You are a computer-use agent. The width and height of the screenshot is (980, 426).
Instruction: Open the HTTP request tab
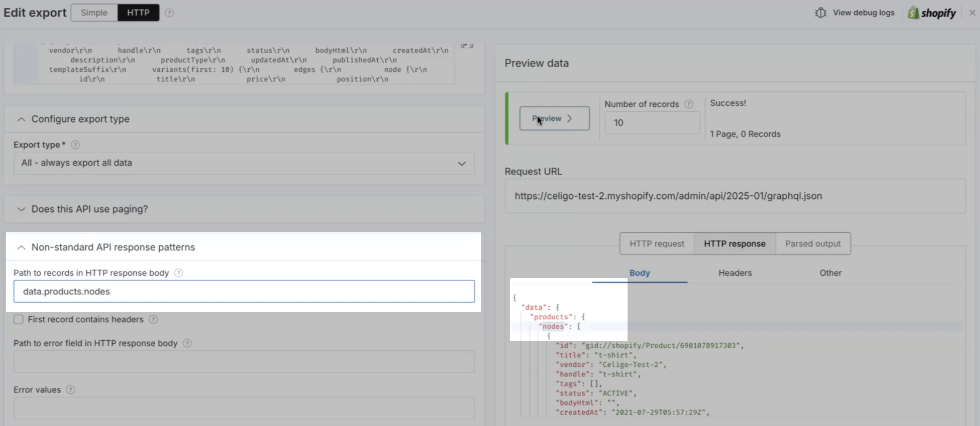pyautogui.click(x=657, y=244)
